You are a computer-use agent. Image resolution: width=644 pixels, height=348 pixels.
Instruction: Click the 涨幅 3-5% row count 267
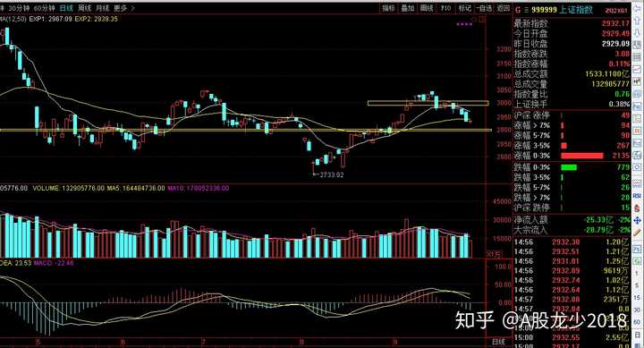pos(623,146)
